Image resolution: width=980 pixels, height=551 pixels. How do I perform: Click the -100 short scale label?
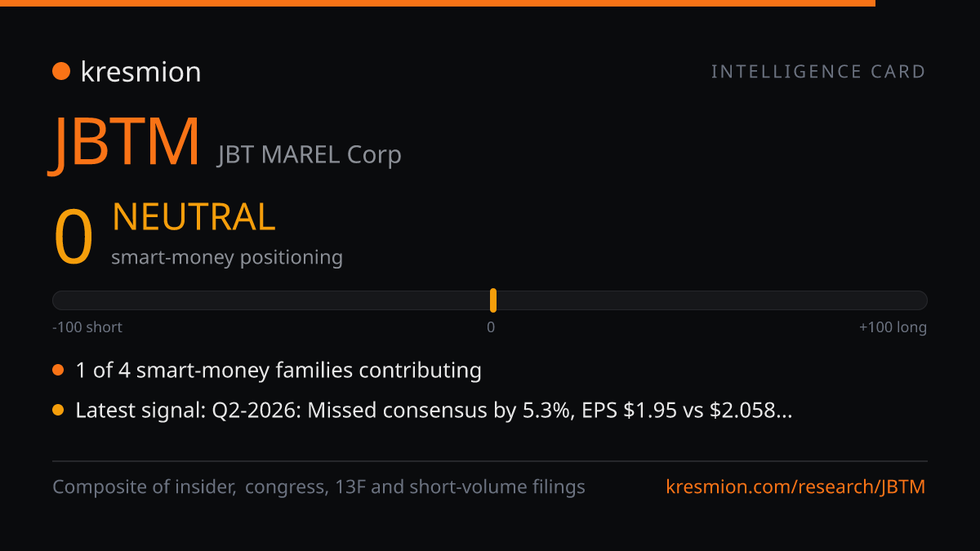pos(87,327)
